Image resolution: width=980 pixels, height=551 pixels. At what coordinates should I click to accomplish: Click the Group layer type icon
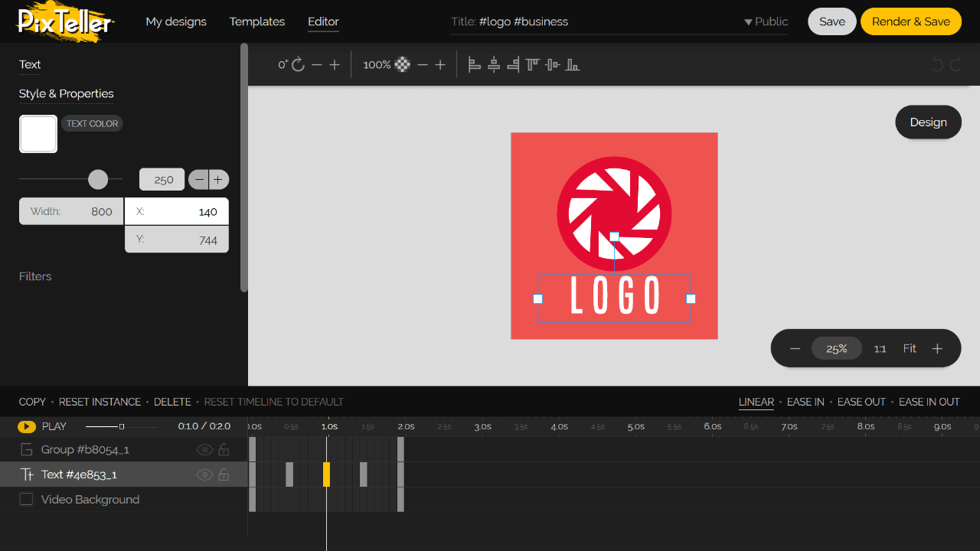coord(26,449)
